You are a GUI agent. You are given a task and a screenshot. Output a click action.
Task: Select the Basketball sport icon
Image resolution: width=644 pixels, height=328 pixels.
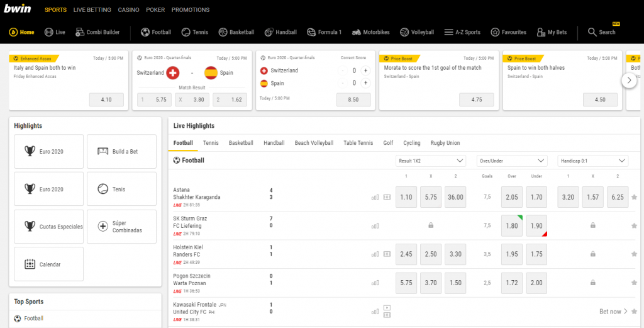click(x=223, y=32)
